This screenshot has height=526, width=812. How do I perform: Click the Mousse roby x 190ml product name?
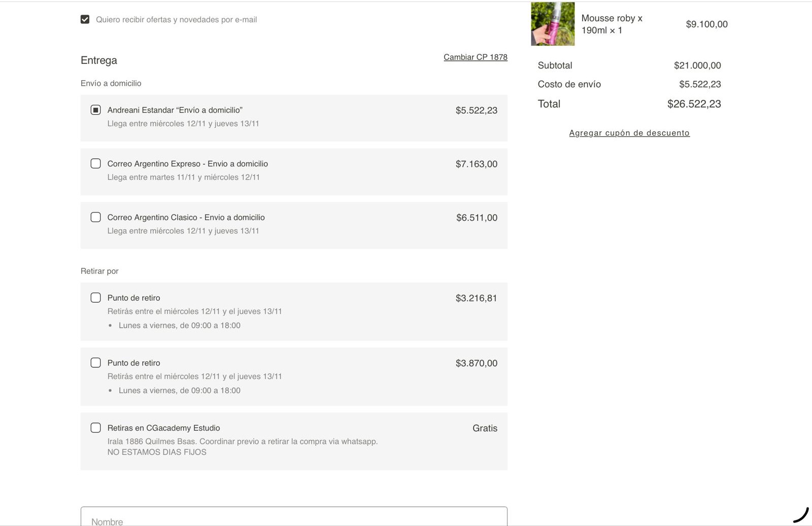click(612, 24)
